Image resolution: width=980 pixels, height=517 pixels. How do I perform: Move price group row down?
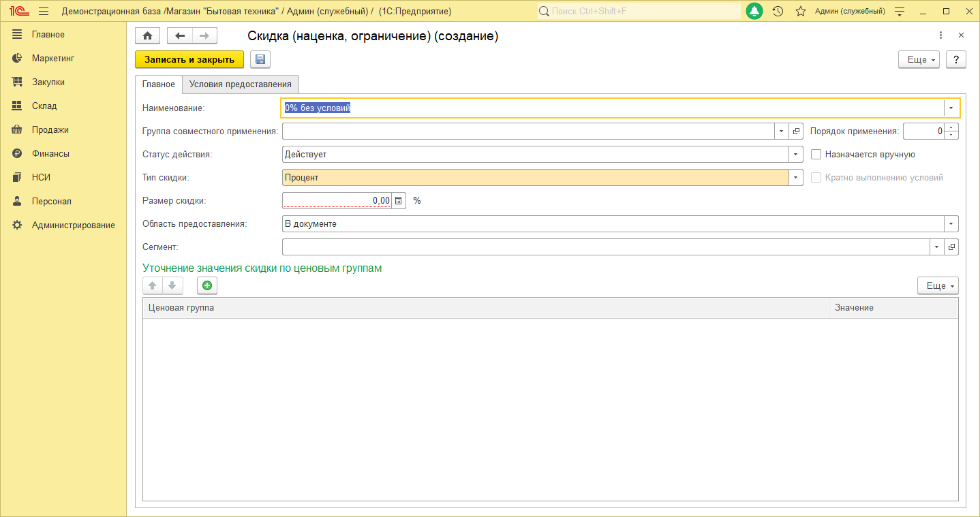[172, 286]
